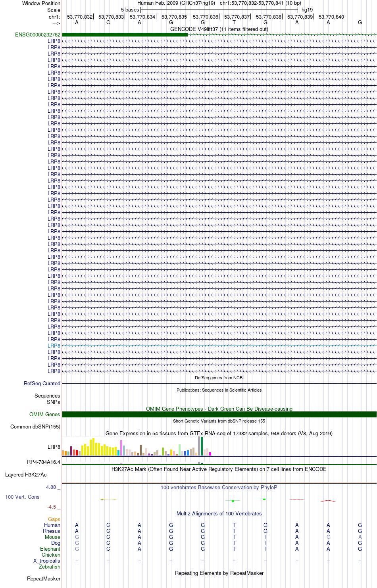377x588 pixels.
Task: Click Multiz Alignments of 100 Vertebrates title
Action: point(219,514)
